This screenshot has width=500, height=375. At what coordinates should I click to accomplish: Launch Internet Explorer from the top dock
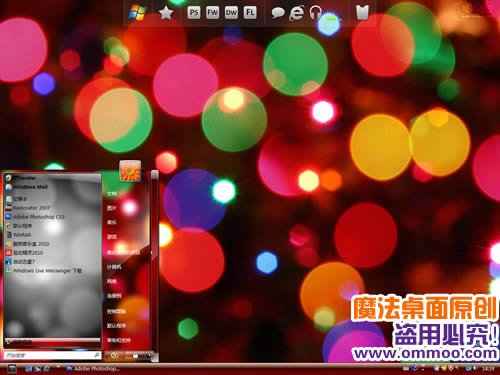[296, 13]
